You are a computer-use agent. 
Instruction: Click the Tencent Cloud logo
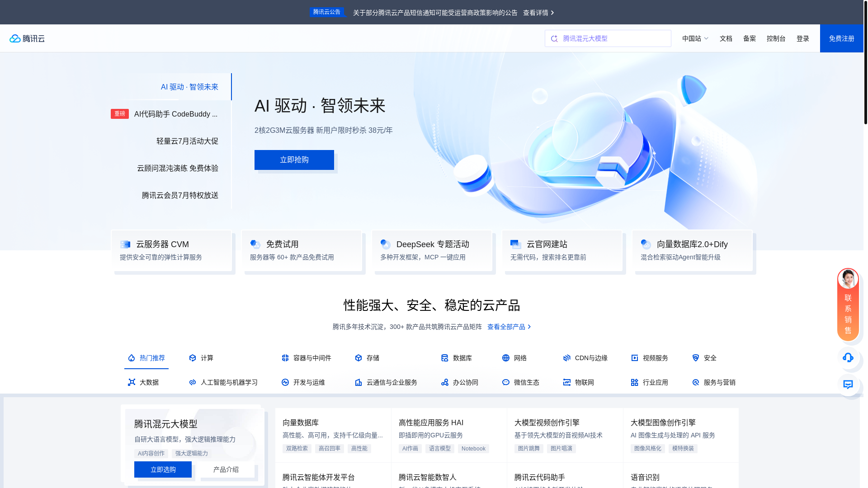(27, 38)
